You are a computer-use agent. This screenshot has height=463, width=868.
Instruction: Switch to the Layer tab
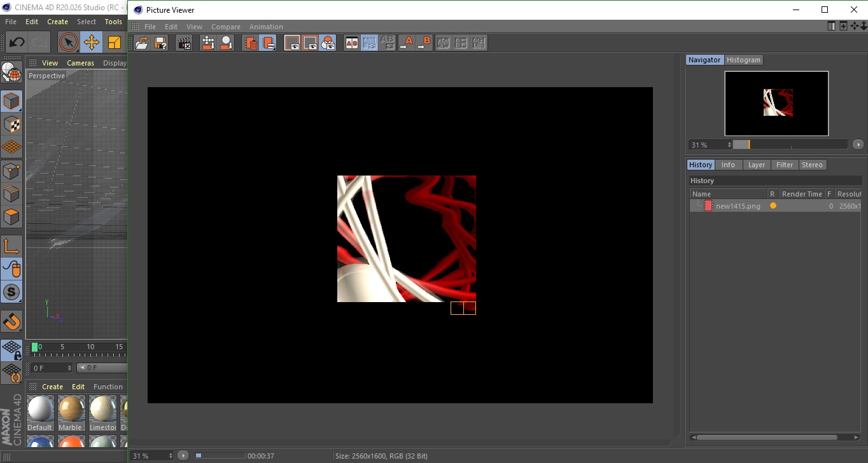point(756,165)
